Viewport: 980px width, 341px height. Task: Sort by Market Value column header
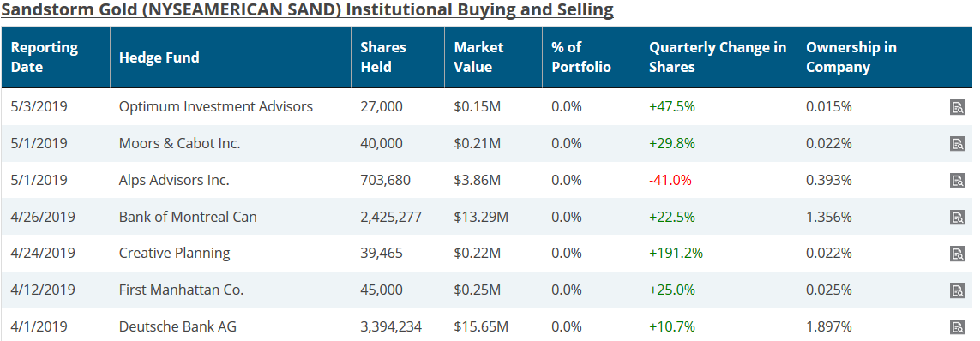pos(478,57)
